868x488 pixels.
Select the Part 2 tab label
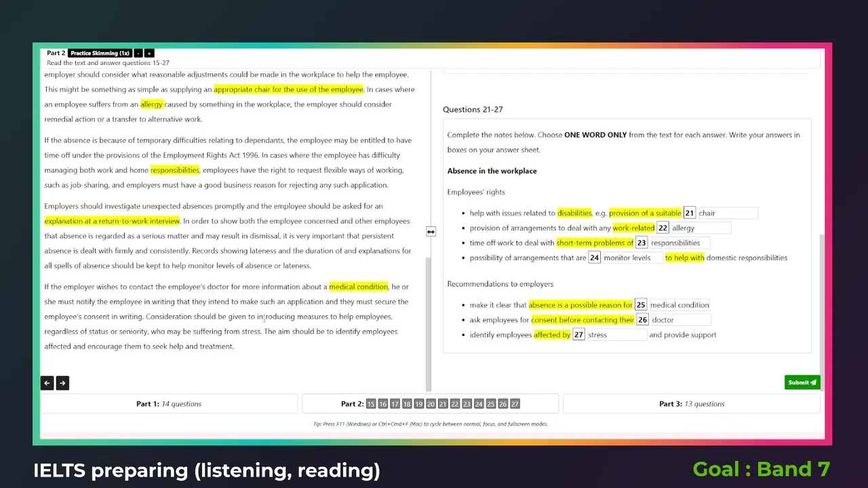[352, 404]
